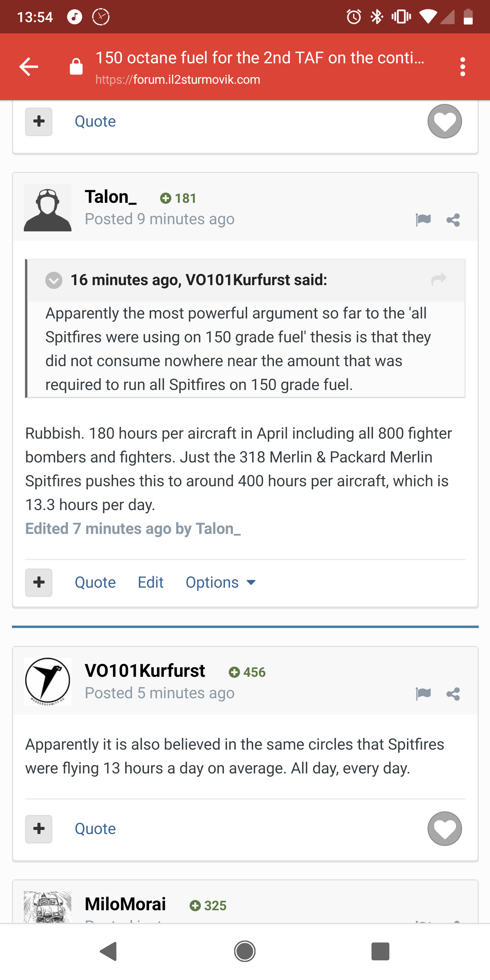Viewport: 490px width, 980px height.
Task: Flag VO101Kurfurst's post
Action: point(423,693)
